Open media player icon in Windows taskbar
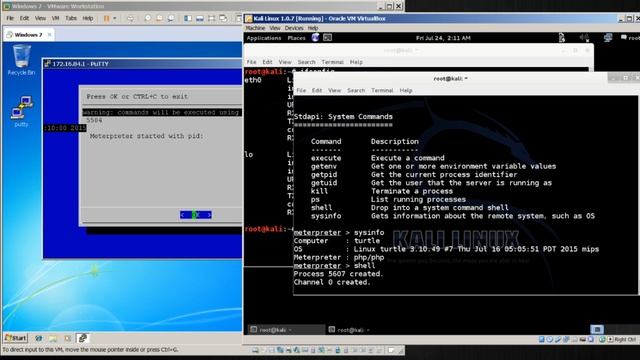 pyautogui.click(x=67, y=338)
